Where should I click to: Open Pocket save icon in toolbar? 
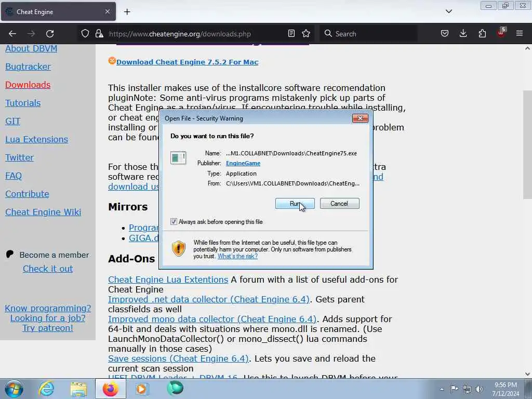point(445,34)
